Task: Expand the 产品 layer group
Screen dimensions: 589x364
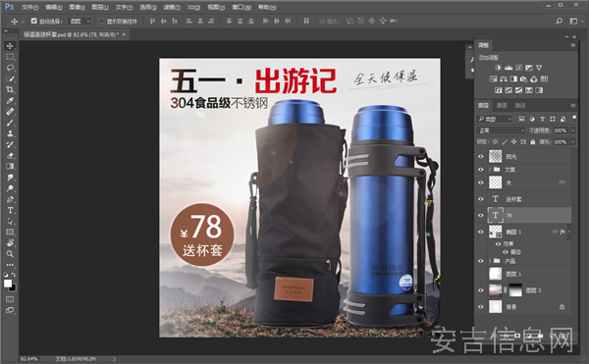Action: 490,261
